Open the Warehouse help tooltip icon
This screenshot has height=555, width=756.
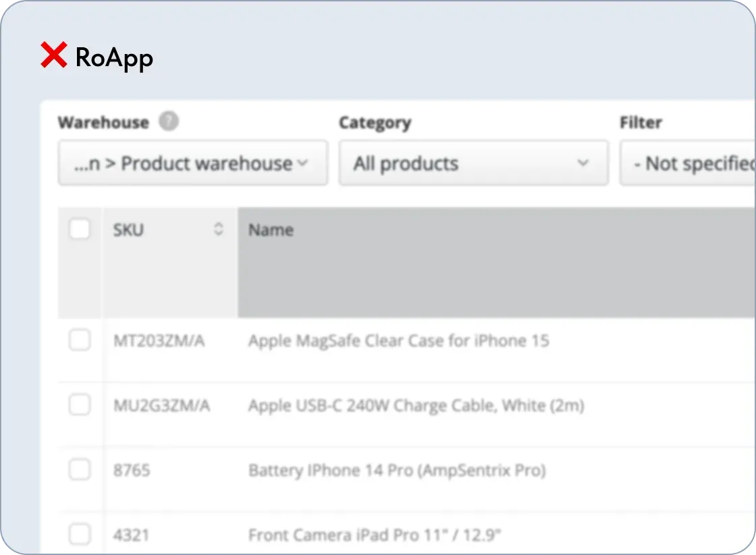tap(168, 122)
